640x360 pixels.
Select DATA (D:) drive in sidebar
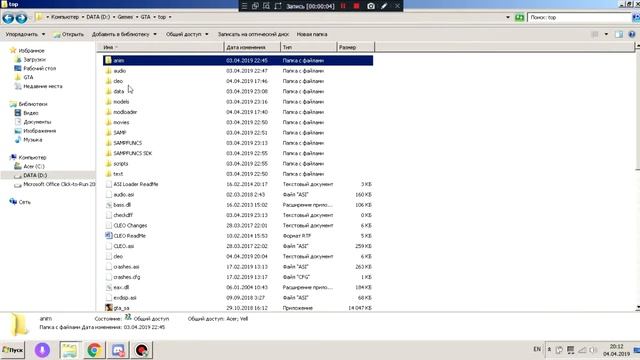point(35,176)
